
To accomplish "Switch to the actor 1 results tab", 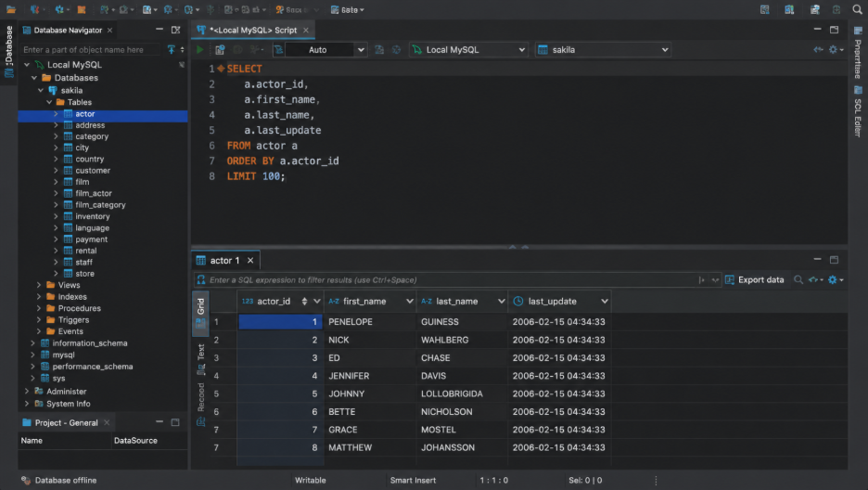I will pos(224,260).
